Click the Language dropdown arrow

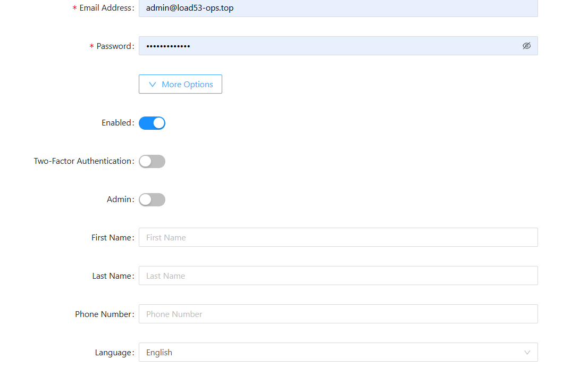pyautogui.click(x=527, y=352)
